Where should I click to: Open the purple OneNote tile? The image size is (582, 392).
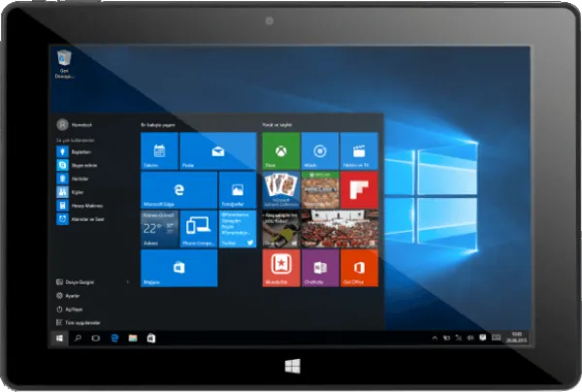pos(320,268)
